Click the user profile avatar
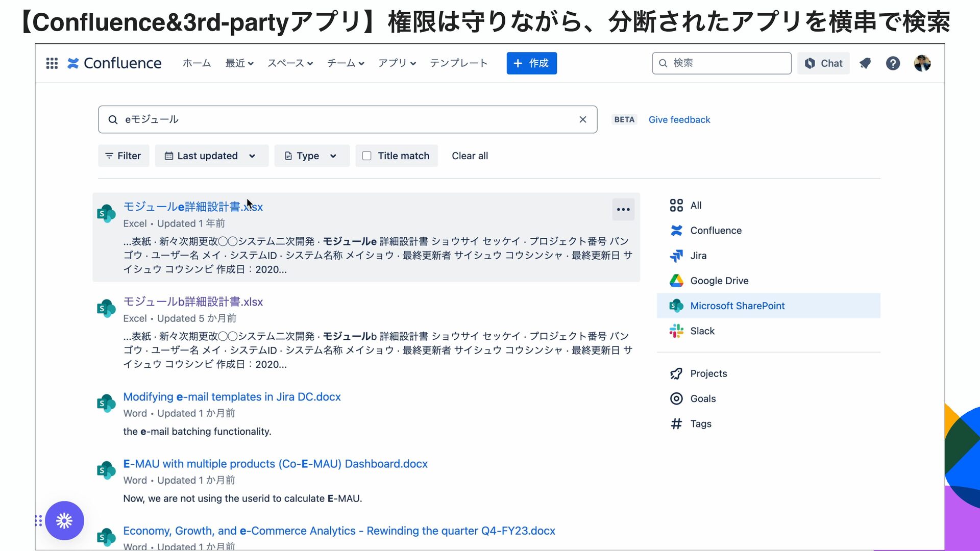 (922, 63)
